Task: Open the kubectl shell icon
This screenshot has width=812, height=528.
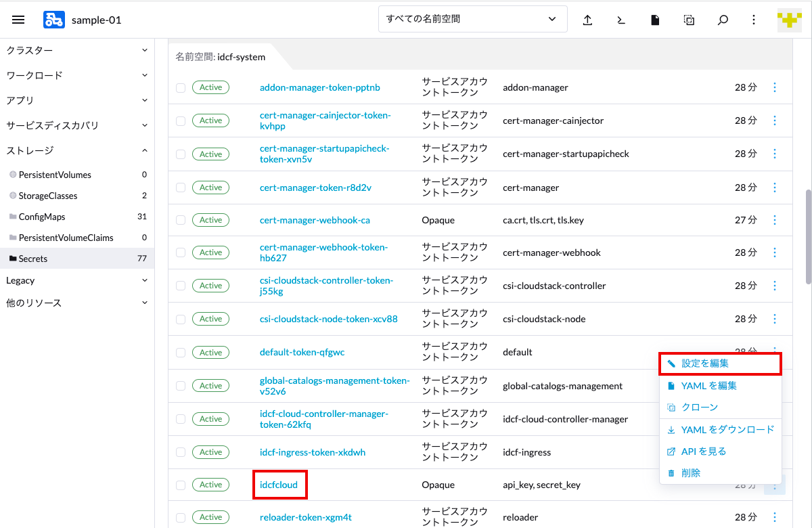Action: click(621, 20)
